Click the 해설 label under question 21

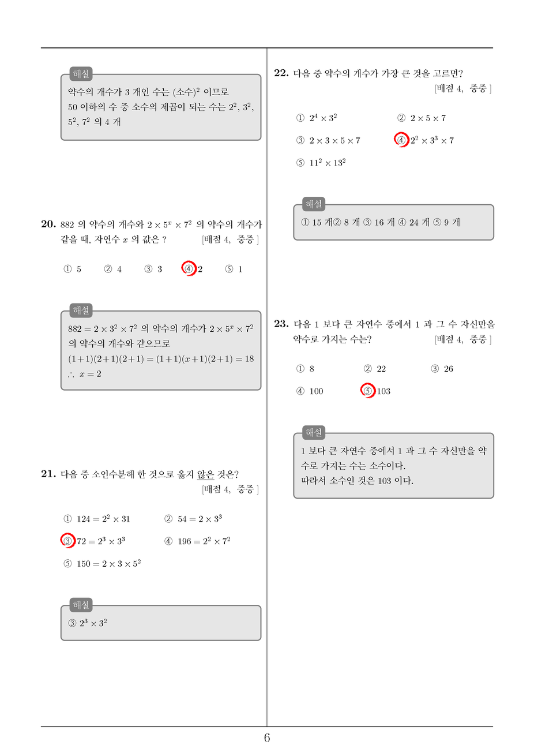(81, 605)
